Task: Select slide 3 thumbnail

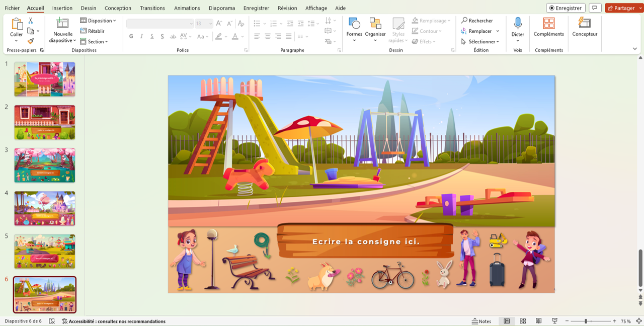Action: (45, 165)
